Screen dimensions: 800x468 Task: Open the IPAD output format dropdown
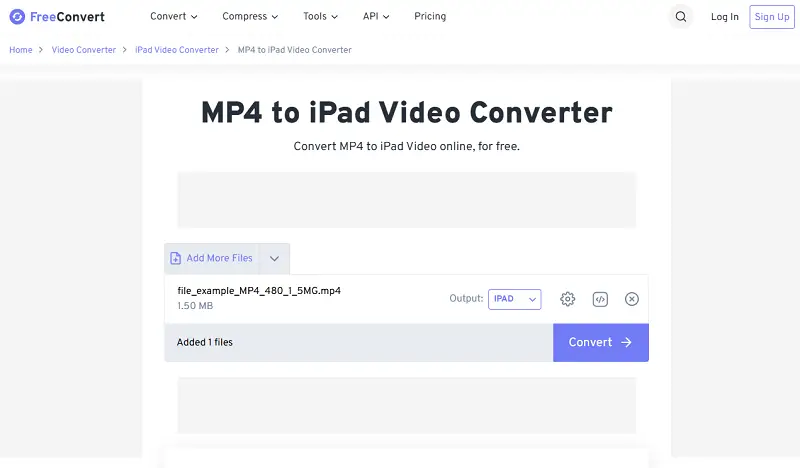(x=514, y=299)
